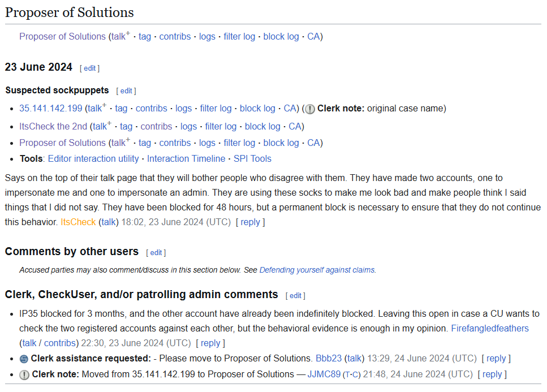Click the Clerk note exclamation icon beside 35.141.142.199
The width and height of the screenshot is (547, 392).
(310, 109)
